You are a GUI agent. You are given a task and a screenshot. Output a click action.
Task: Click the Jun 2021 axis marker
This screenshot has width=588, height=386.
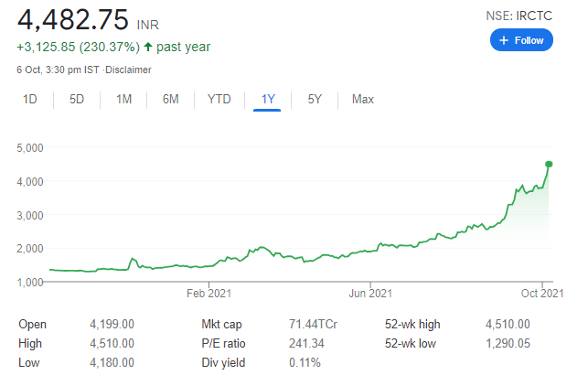coord(370,293)
